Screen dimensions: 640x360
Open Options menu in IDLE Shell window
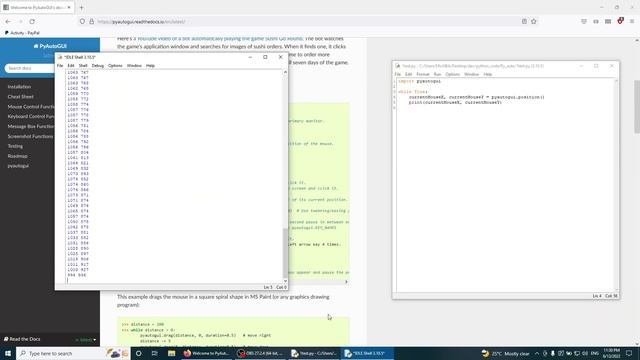pos(115,65)
